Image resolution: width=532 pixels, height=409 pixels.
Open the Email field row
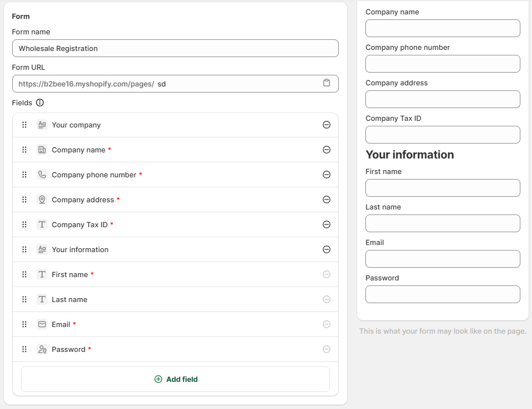175,324
